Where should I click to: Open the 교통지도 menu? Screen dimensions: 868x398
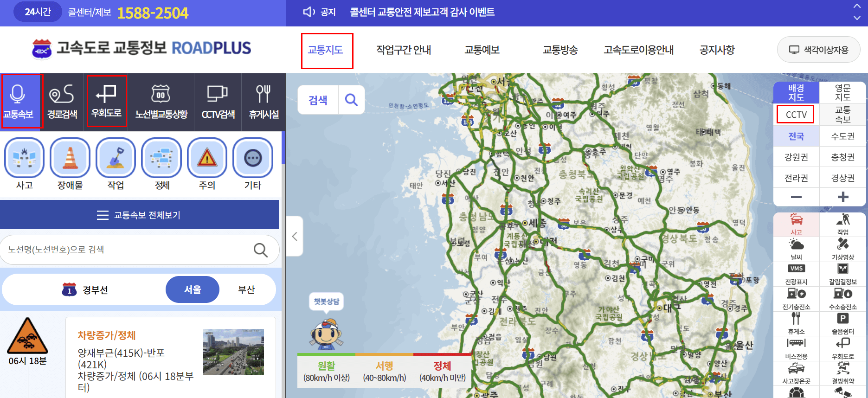[x=326, y=50]
